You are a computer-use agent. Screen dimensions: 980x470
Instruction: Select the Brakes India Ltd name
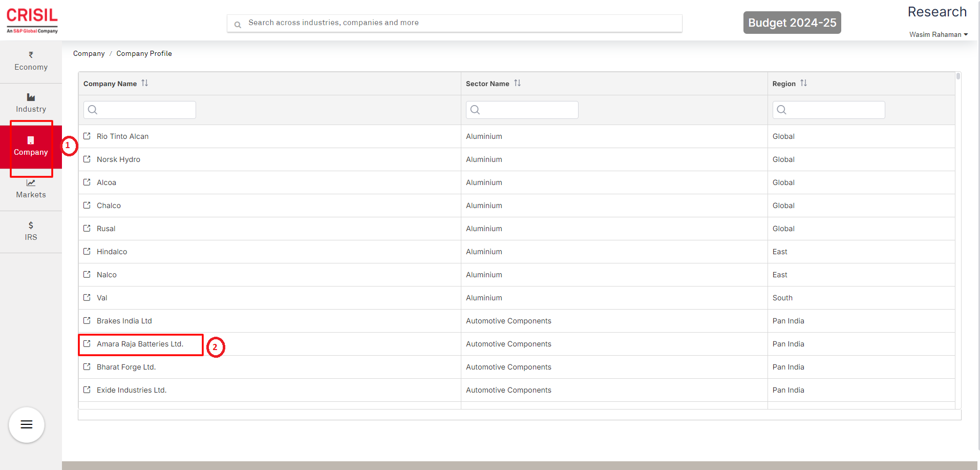pos(124,321)
